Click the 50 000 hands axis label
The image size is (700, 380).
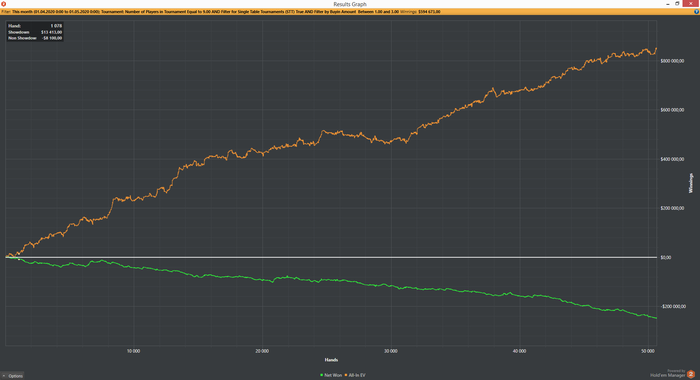pos(648,351)
